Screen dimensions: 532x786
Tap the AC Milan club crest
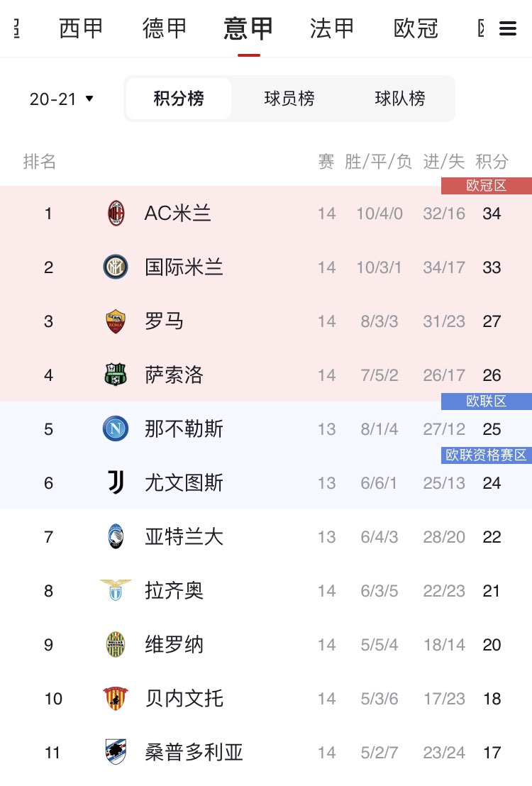click(116, 214)
